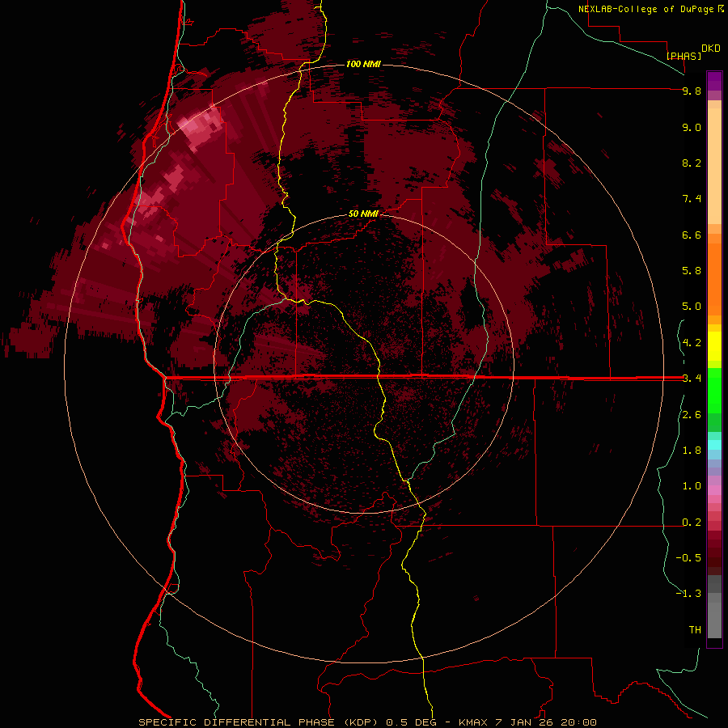Click the 1.8 value on the color scale
Screen dimensions: 728x728
692,451
